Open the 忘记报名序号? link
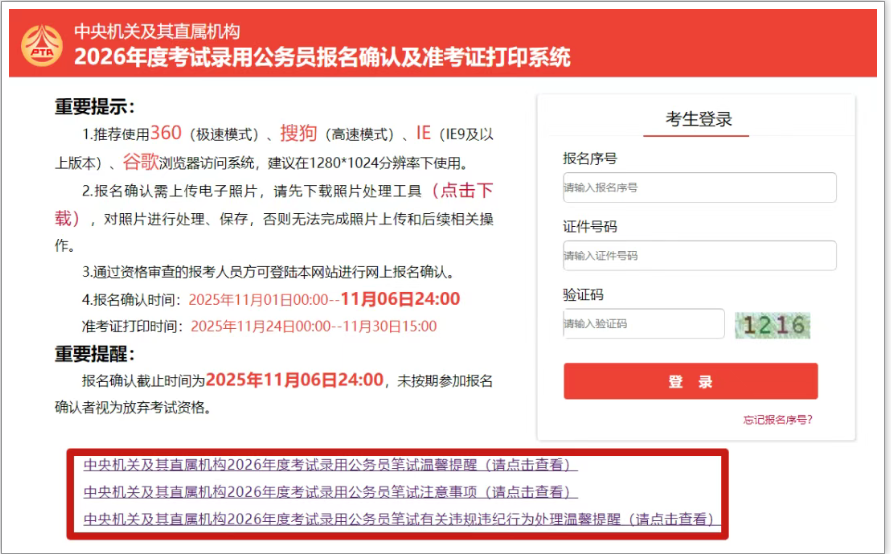The height and width of the screenshot is (554, 891). click(x=777, y=420)
